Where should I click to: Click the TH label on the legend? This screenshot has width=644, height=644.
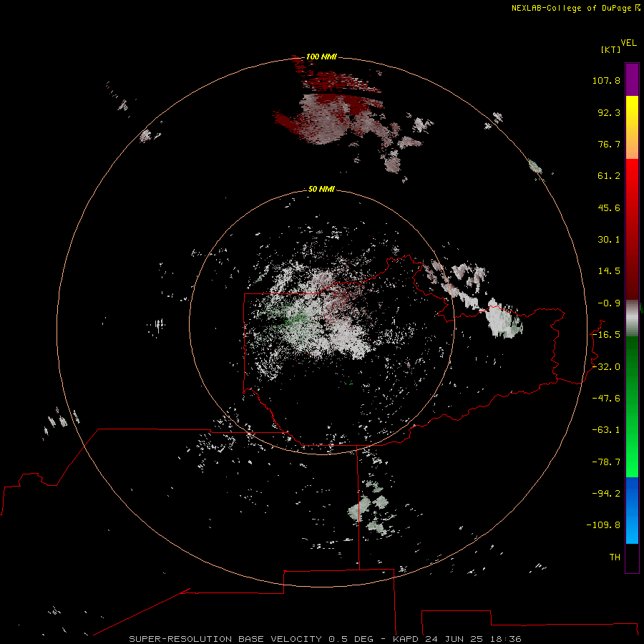pyautogui.click(x=615, y=557)
